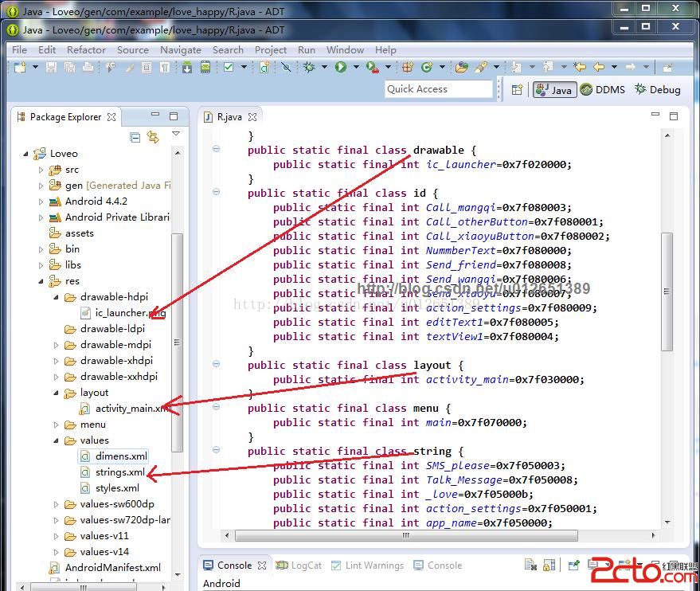Click the Open Perspective icon
700x591 pixels.
pyautogui.click(x=517, y=90)
